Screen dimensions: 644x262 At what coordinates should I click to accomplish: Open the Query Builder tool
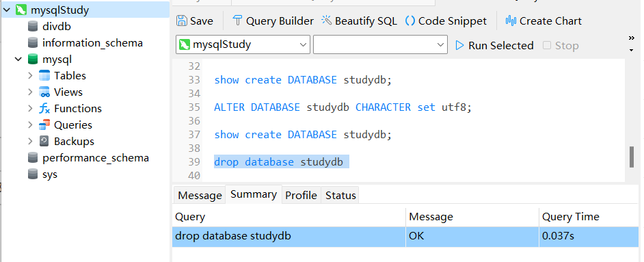click(x=273, y=21)
